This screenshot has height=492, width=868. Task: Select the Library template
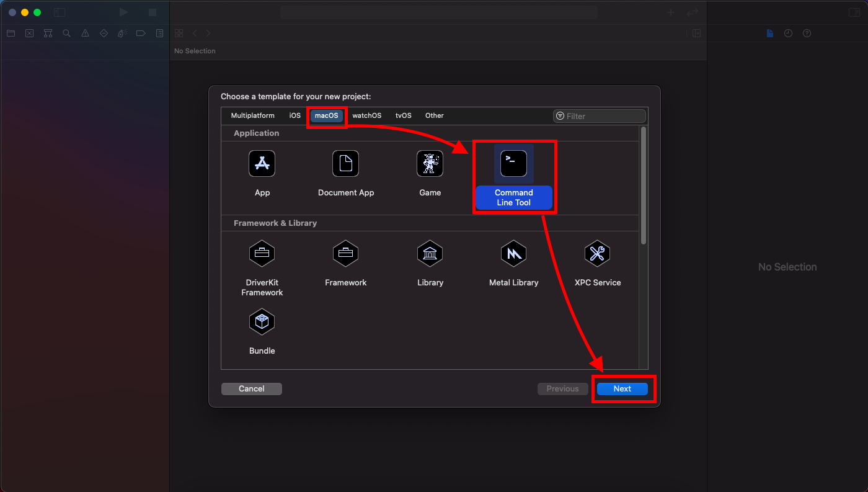click(430, 264)
